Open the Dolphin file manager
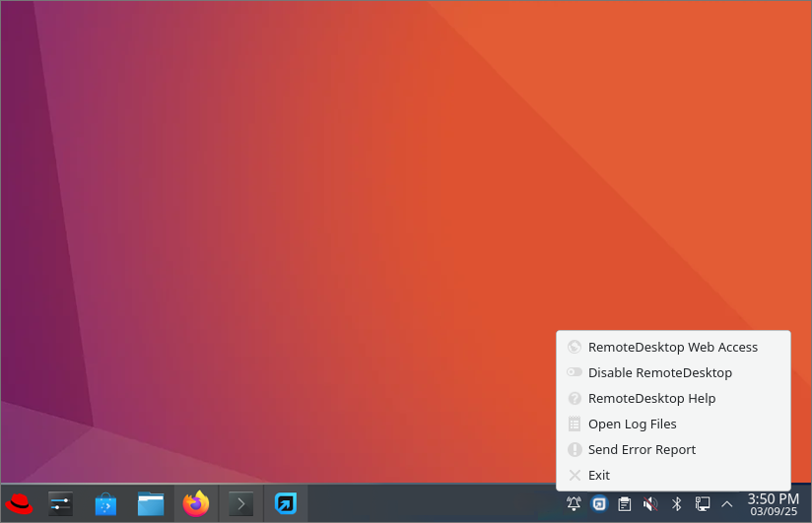The height and width of the screenshot is (523, 812). point(151,504)
